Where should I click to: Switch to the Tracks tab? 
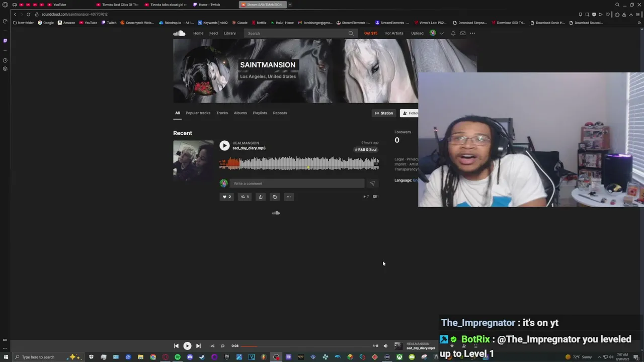click(222, 113)
